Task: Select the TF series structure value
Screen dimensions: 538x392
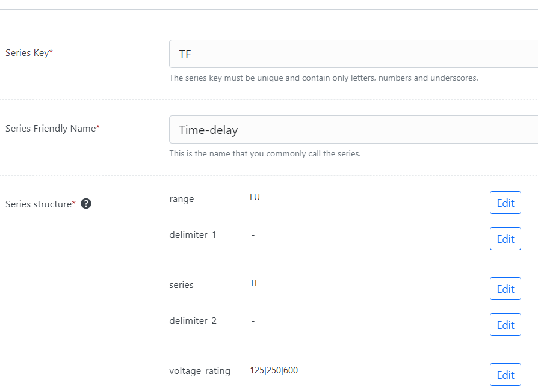Action: tap(254, 283)
